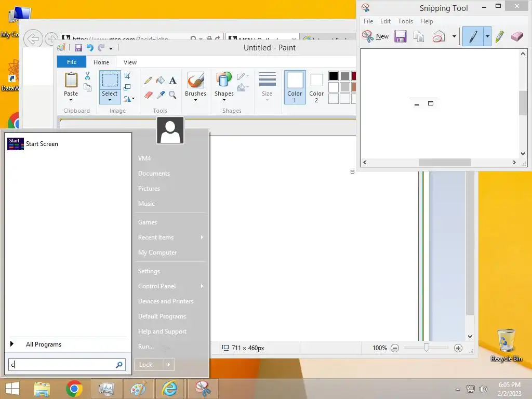Open Devices and Printers

(166, 301)
